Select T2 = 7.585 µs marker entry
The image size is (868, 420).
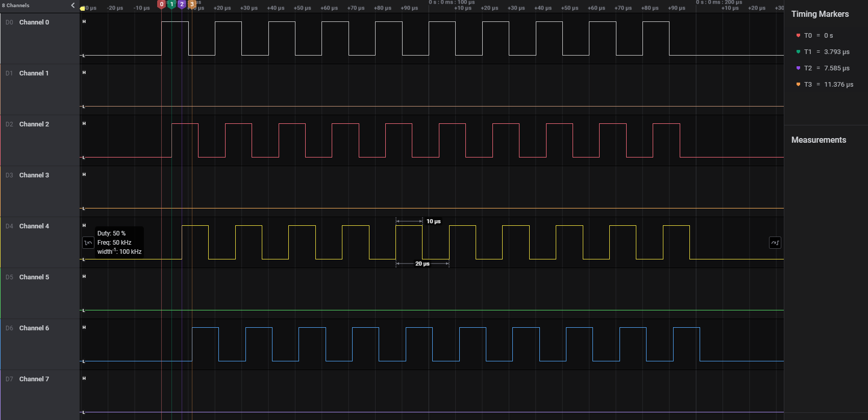pyautogui.click(x=823, y=68)
